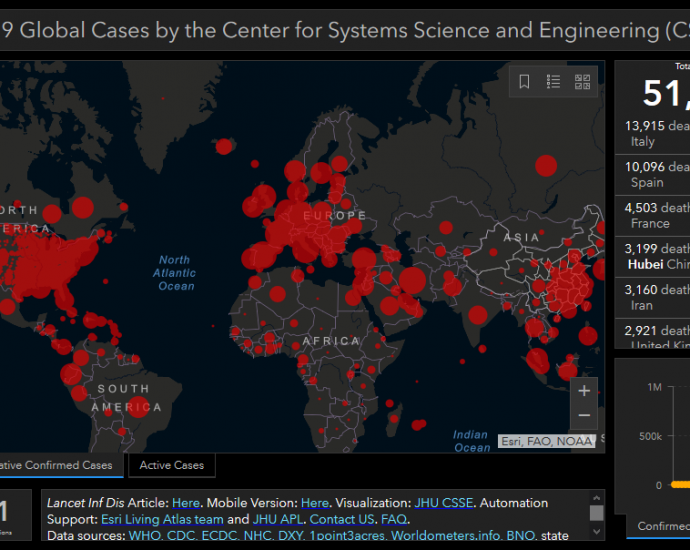Switch to the Active Cases tab
The width and height of the screenshot is (690, 550).
pyautogui.click(x=172, y=465)
